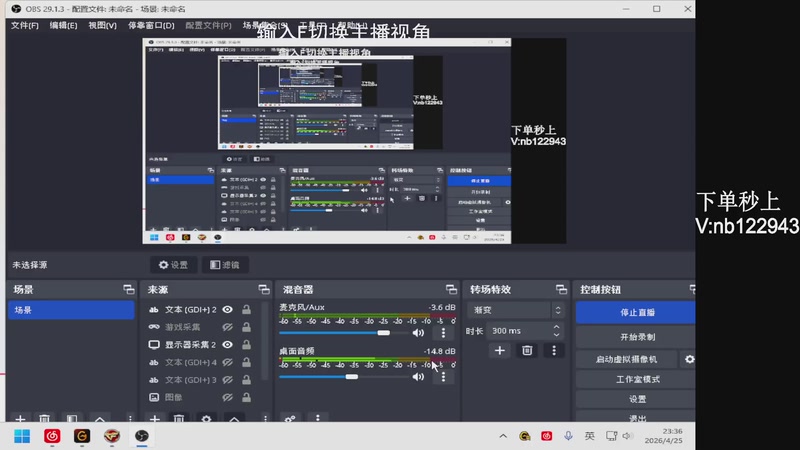Open scene filters icon in 场景 toolbar
This screenshot has height=450, width=800.
point(72,418)
